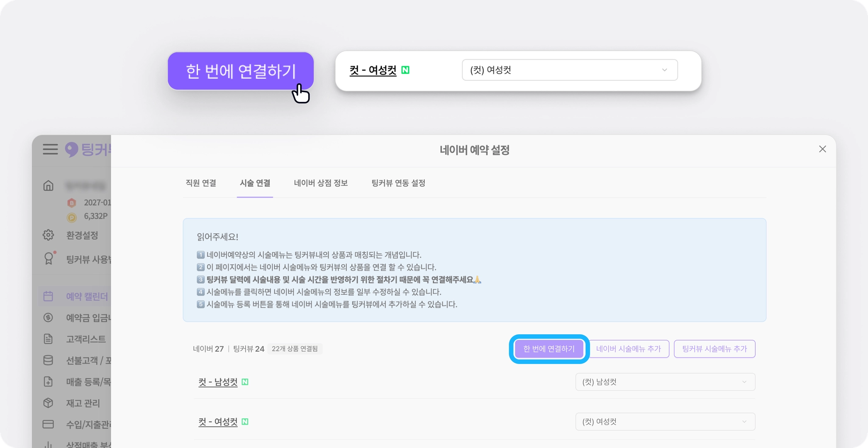Click the 수입/지출관리 card icon

click(x=48, y=424)
